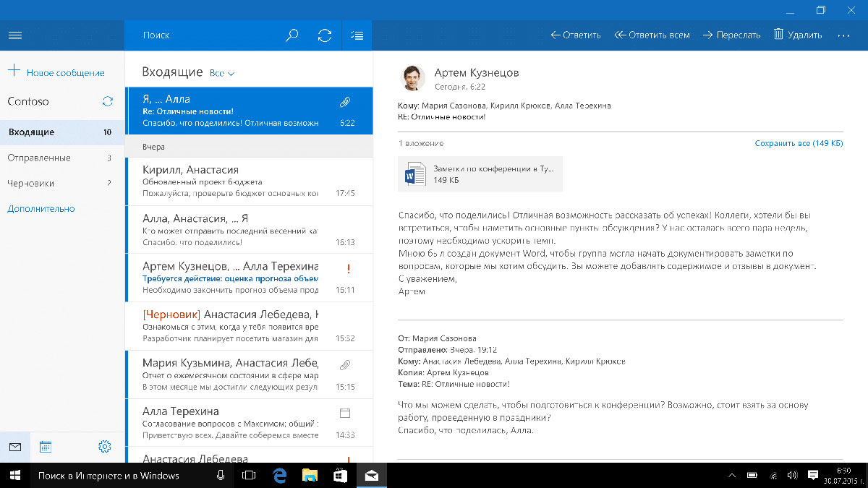Open the Черновики folder
Viewport: 868px width, 488px height.
(62, 183)
